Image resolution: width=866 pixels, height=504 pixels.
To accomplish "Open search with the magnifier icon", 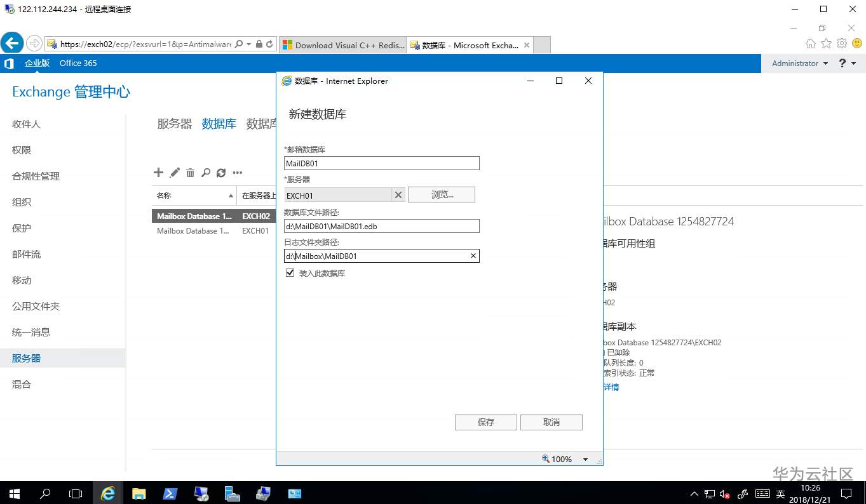I will coord(205,172).
